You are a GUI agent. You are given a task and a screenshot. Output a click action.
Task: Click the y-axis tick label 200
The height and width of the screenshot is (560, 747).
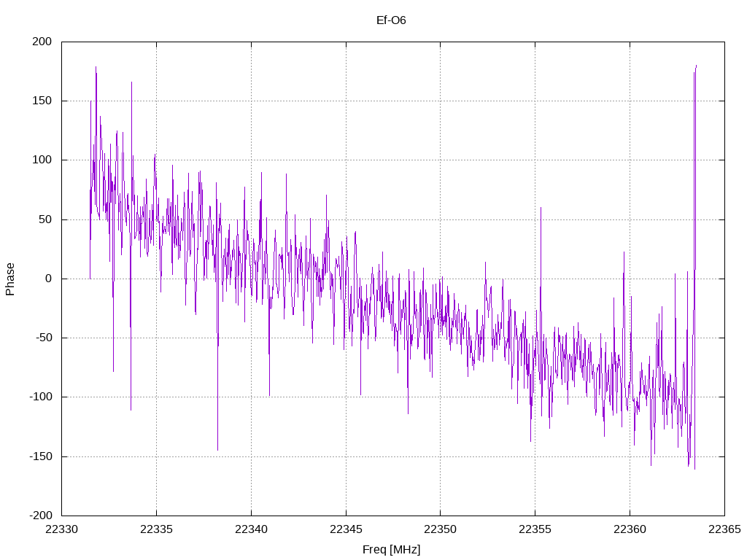[x=42, y=42]
